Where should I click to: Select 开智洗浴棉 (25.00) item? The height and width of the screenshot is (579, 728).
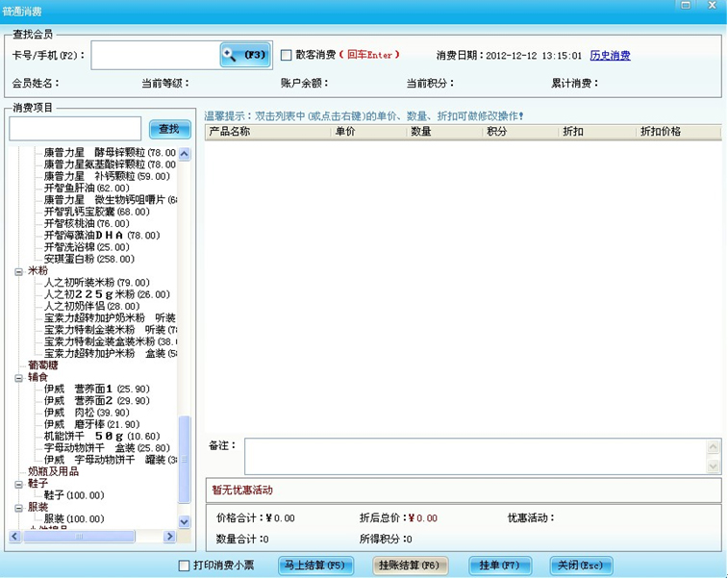[x=87, y=247]
